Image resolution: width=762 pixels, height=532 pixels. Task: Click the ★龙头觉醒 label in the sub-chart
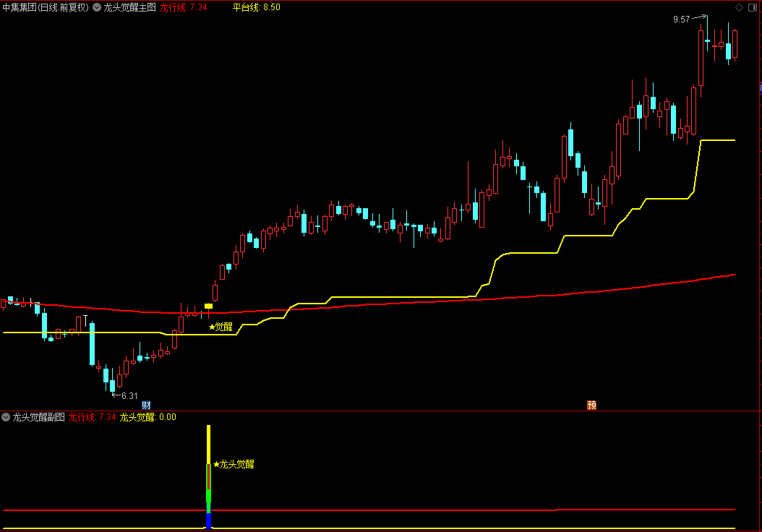[x=234, y=465]
